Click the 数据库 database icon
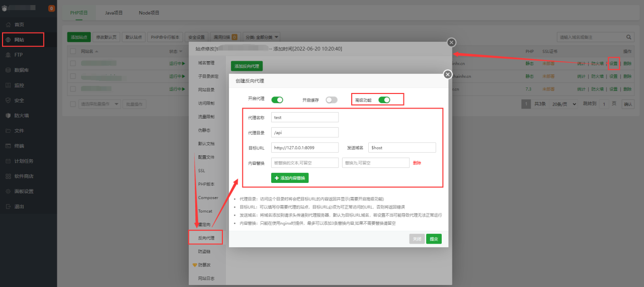Viewport: 644px width, 287px height. [x=8, y=70]
